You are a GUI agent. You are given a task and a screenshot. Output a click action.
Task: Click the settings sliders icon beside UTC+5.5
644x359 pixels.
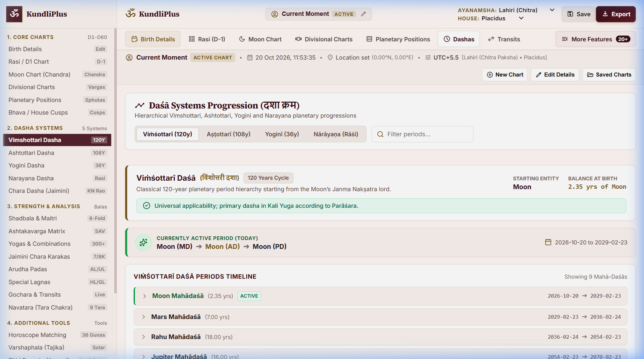428,58
